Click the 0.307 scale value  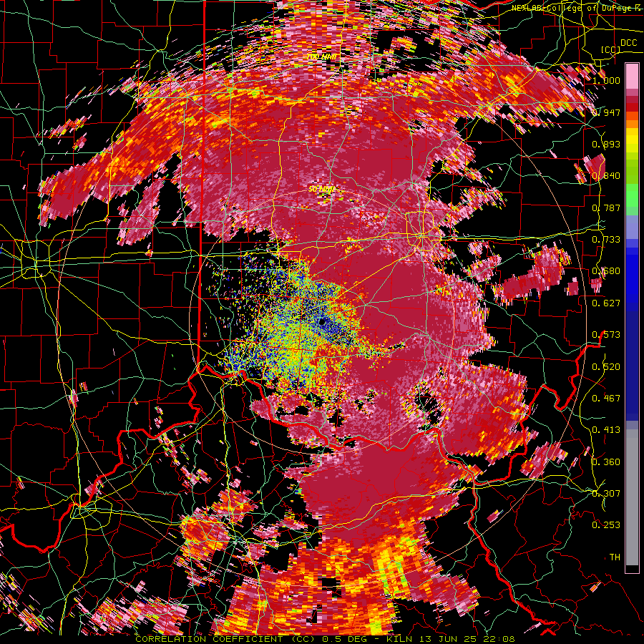606,493
